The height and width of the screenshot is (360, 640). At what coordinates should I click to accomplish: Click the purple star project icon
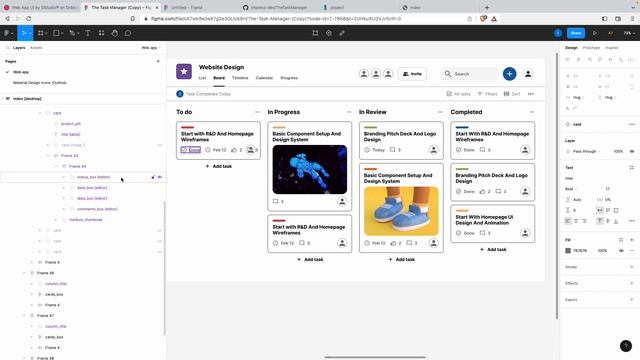[x=184, y=71]
